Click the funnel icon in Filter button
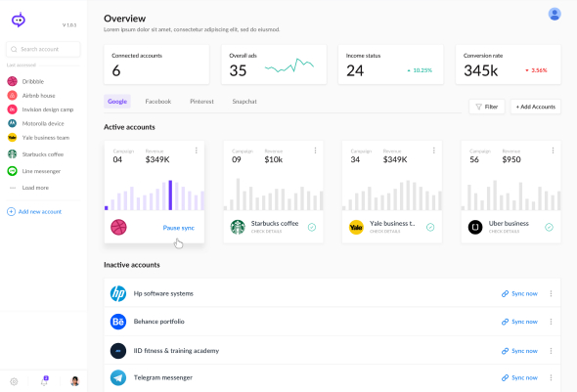 point(479,107)
